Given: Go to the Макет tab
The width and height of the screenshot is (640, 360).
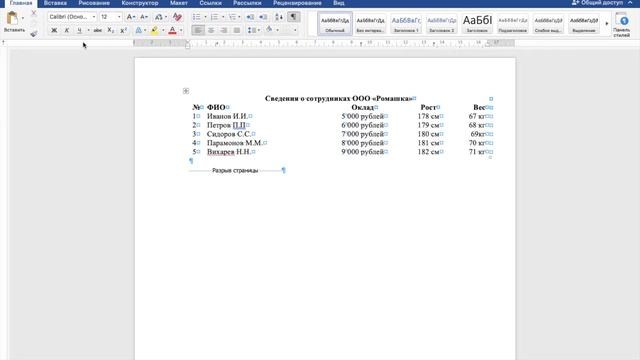Looking at the screenshot, I should point(179,3).
